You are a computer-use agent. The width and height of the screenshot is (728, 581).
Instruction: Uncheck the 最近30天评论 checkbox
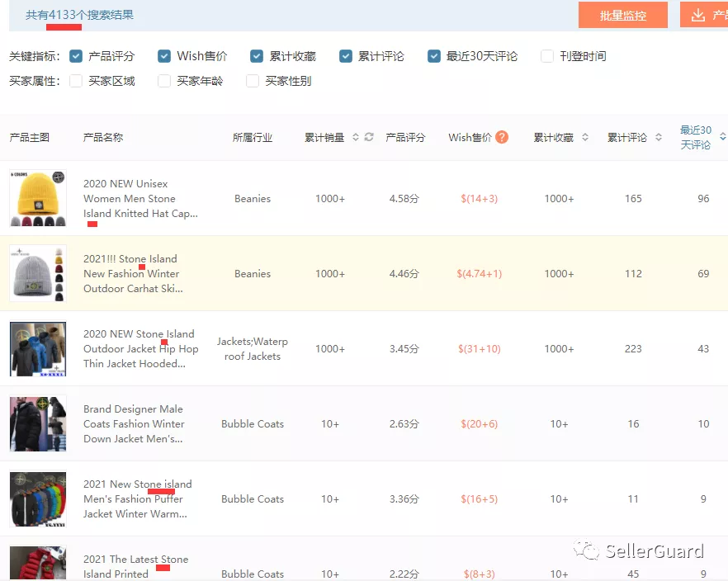pos(433,56)
